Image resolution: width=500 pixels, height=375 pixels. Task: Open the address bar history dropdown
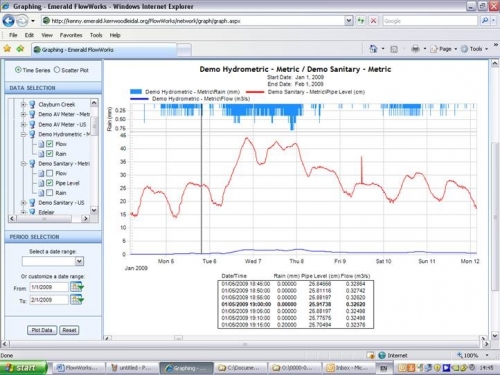point(349,21)
